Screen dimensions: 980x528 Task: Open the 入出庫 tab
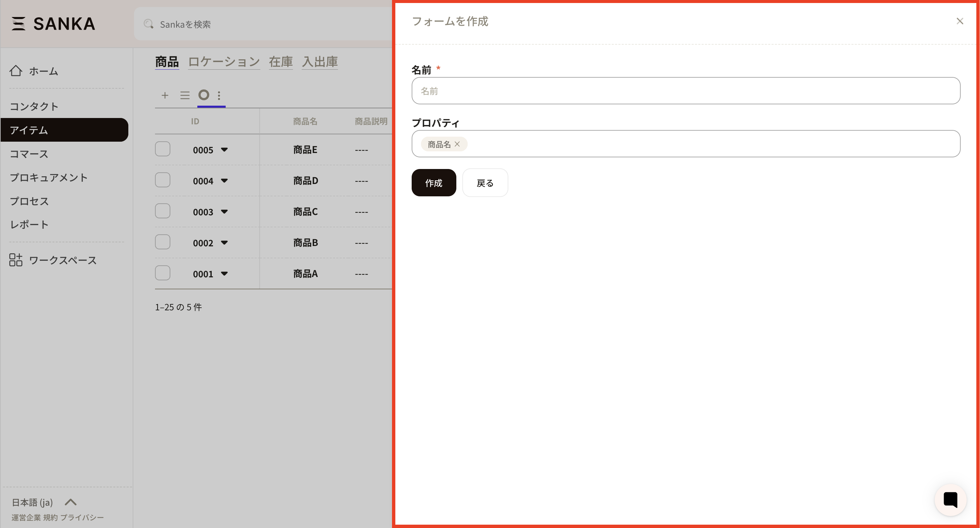pyautogui.click(x=320, y=62)
